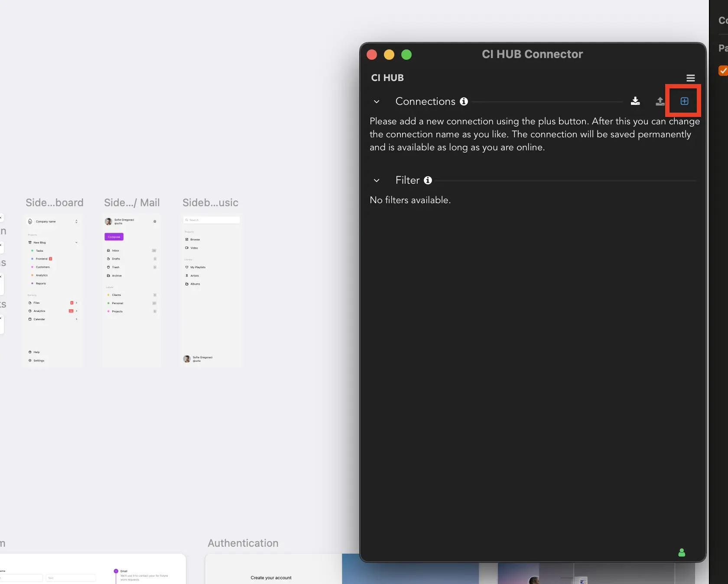
Task: Click the download tray icon in Connections
Action: 635,101
